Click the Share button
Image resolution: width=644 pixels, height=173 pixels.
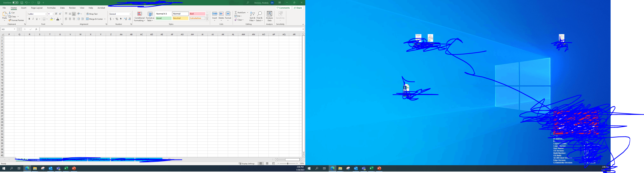298,8
